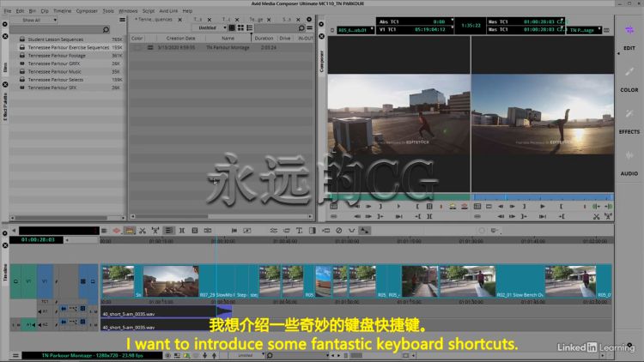
Task: Select the Tenne...quences bin tab
Action: point(155,19)
